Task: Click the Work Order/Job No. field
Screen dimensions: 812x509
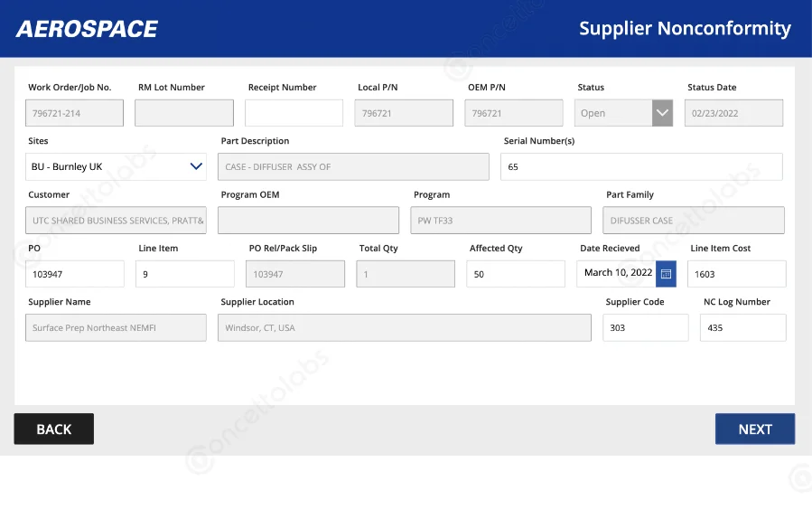Action: point(75,113)
